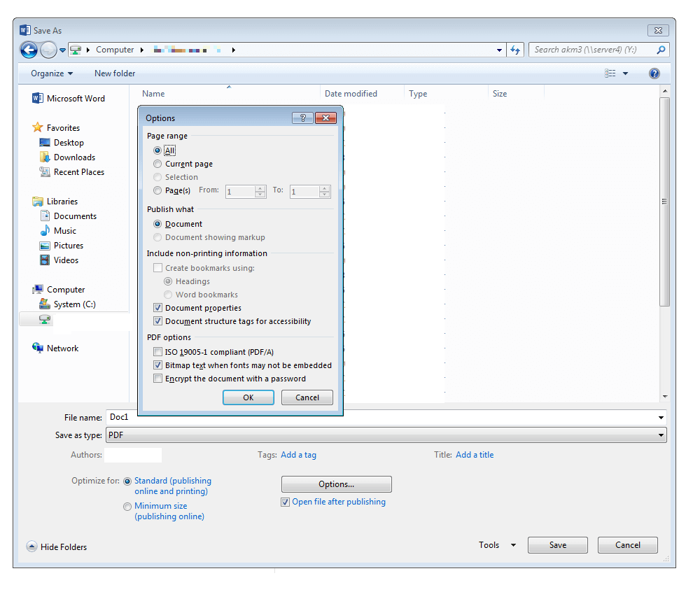Viewport: 700px width, 592px height.
Task: Click Add a tag link
Action: point(298,455)
